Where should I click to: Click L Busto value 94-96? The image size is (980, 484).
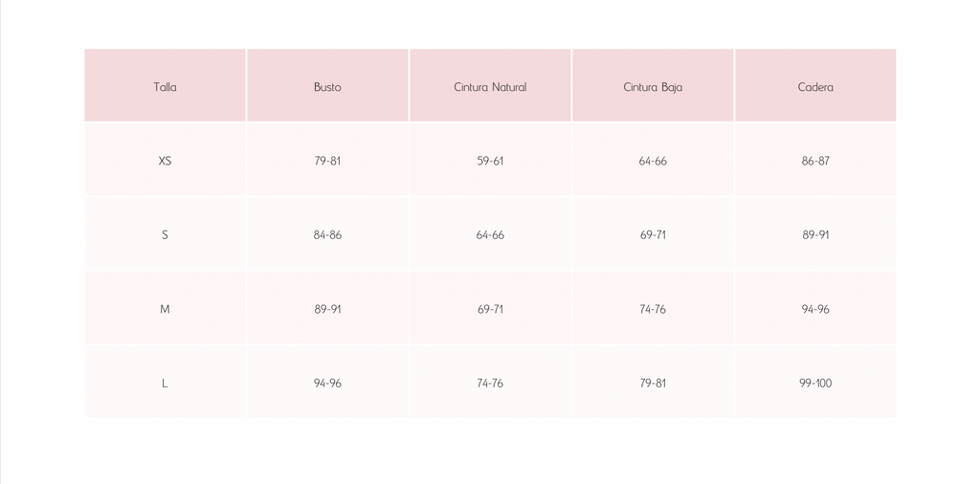pyautogui.click(x=327, y=383)
